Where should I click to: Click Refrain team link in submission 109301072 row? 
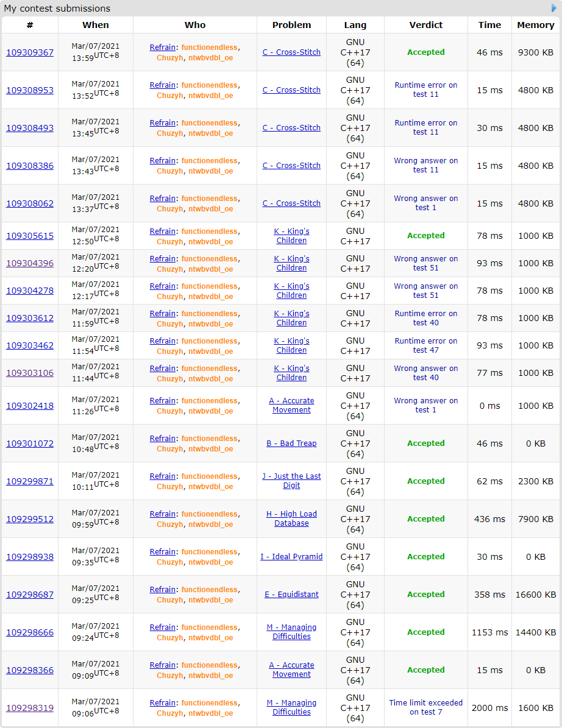pos(163,438)
